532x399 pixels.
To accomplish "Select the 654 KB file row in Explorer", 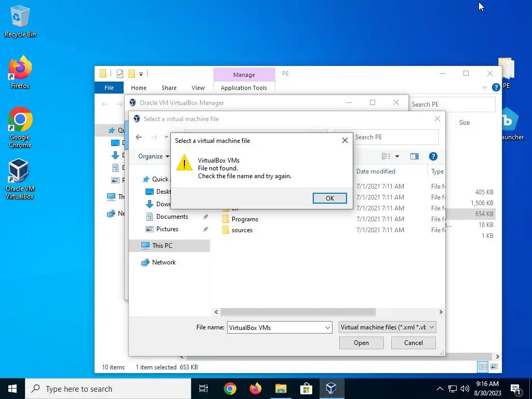I will click(x=470, y=214).
